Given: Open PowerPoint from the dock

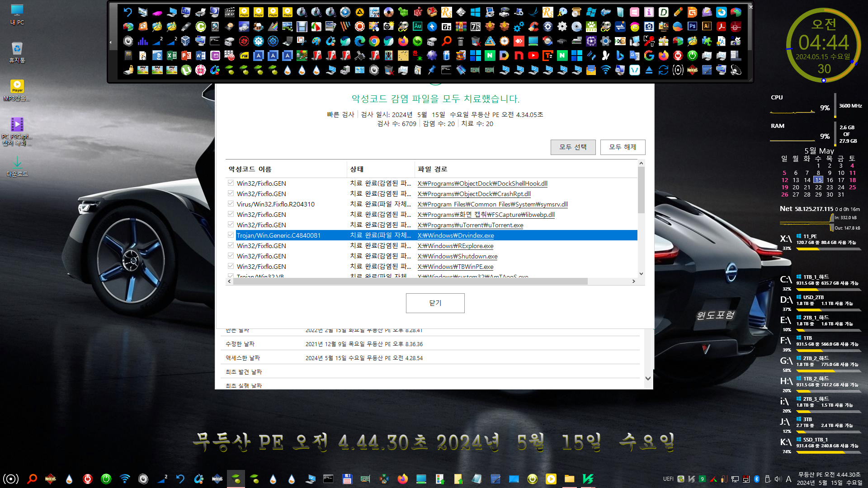Looking at the screenshot, I should coord(186,56).
